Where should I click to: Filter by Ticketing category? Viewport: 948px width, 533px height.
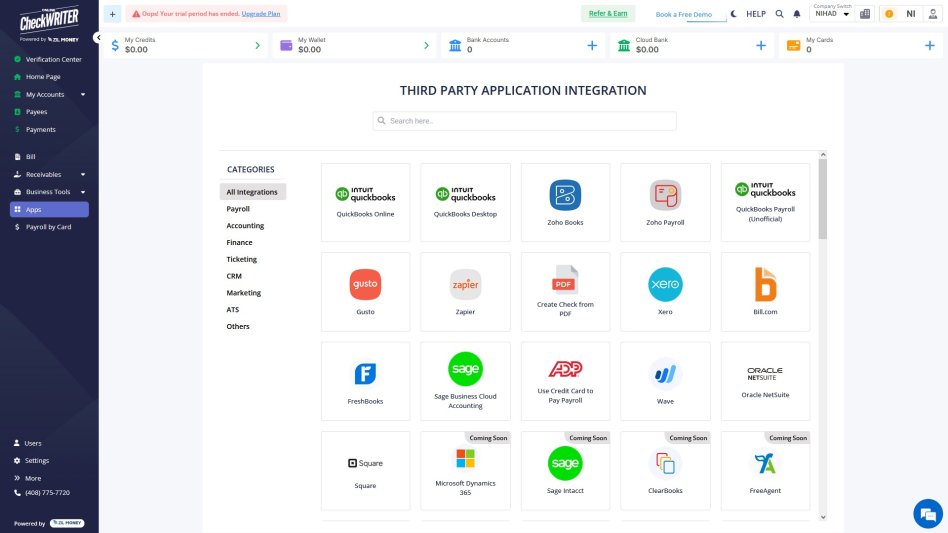coord(241,259)
